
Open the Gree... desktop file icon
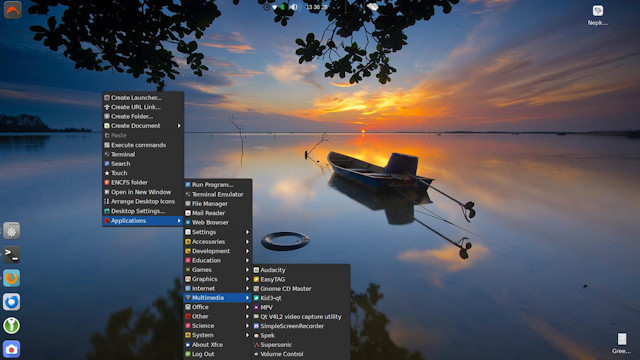[x=622, y=343]
